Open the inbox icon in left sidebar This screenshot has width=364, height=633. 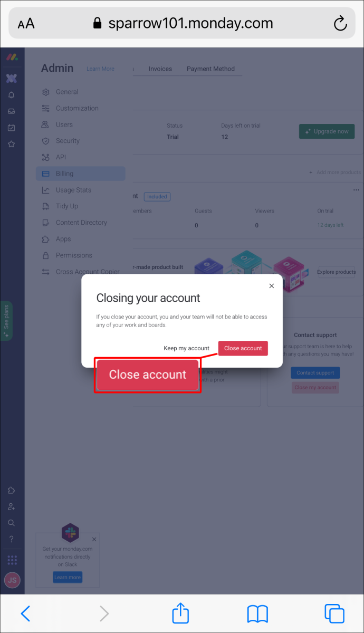(x=12, y=111)
